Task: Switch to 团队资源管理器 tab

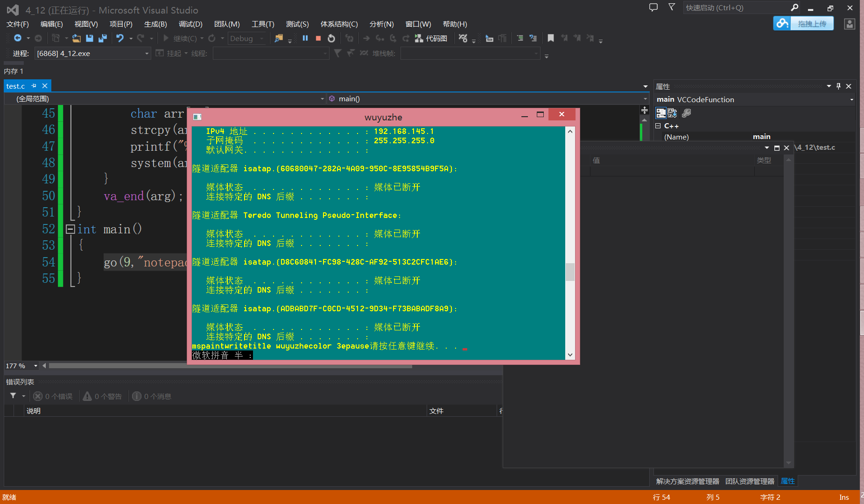Action: coord(750,481)
